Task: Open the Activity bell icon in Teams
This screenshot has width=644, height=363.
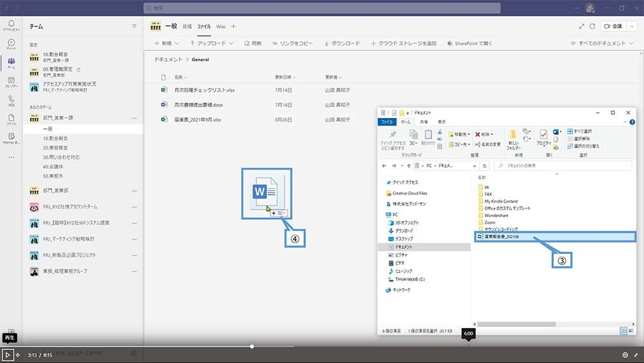Action: 12,25
